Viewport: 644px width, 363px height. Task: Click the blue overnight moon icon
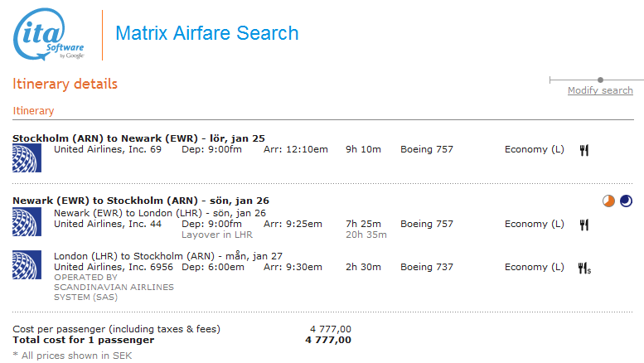626,201
